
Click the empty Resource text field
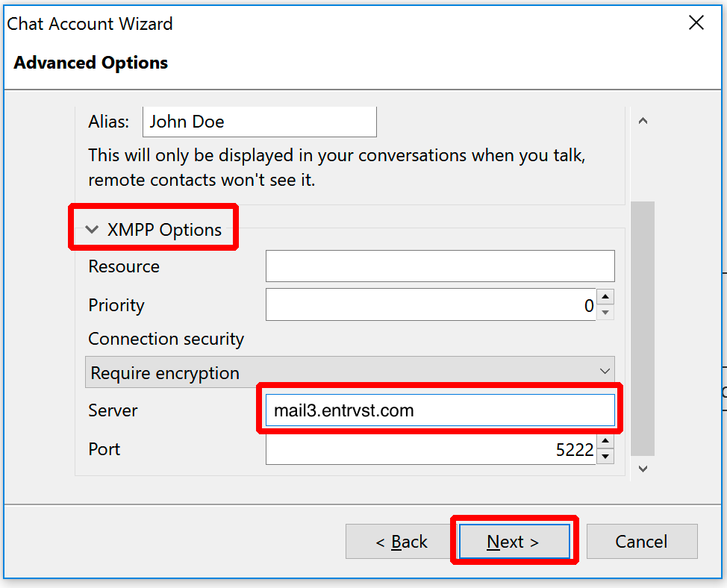pyautogui.click(x=440, y=266)
